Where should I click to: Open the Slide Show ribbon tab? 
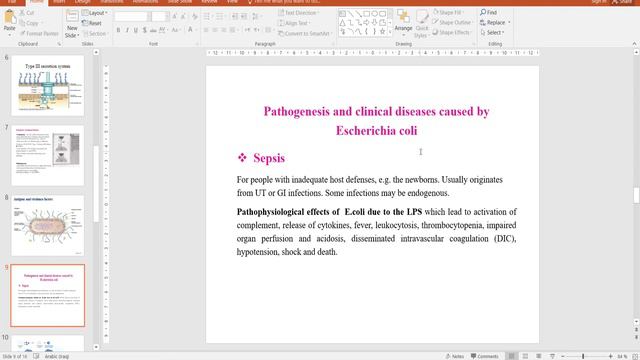[x=180, y=2]
